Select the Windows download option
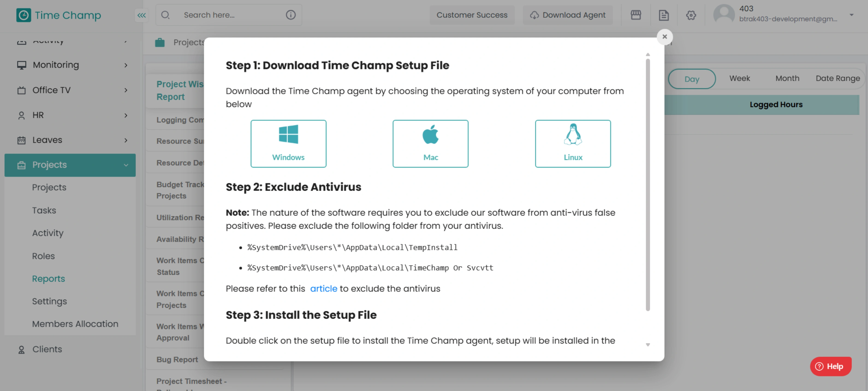This screenshot has height=391, width=868. click(288, 143)
